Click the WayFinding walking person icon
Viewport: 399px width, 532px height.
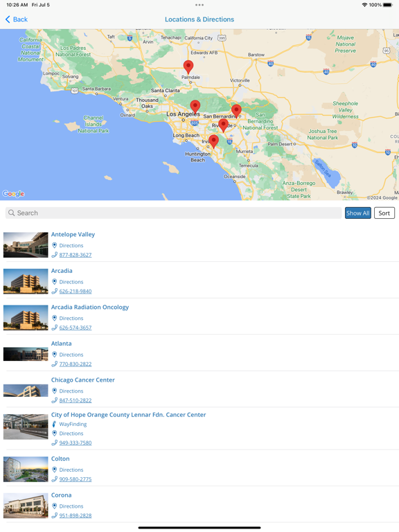[54, 424]
